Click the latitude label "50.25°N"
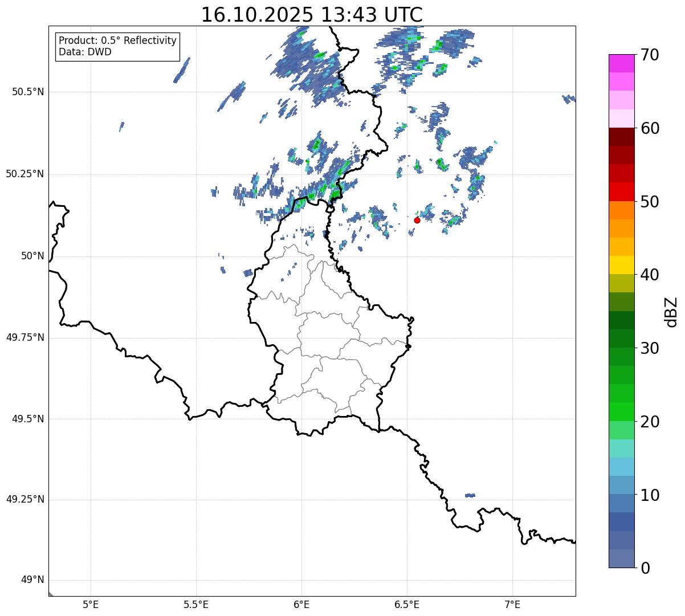685x616 pixels. point(25,174)
